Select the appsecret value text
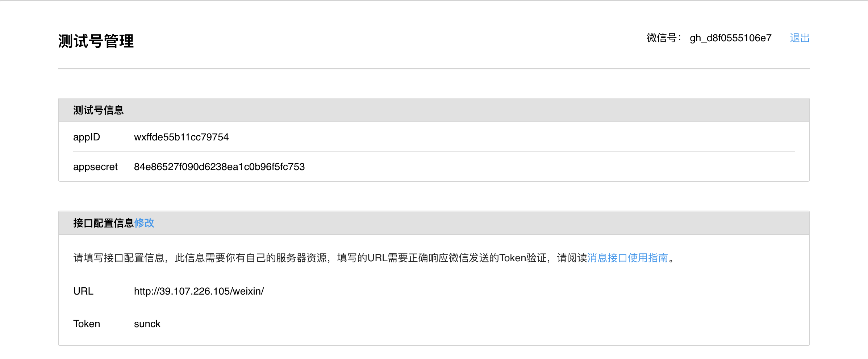The height and width of the screenshot is (359, 868). 219,167
